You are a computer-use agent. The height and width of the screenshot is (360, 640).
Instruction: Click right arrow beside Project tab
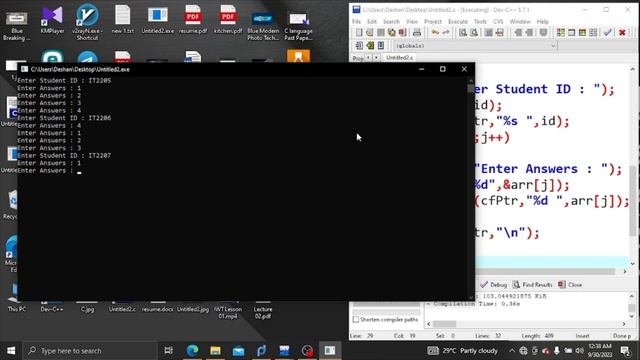(x=376, y=58)
